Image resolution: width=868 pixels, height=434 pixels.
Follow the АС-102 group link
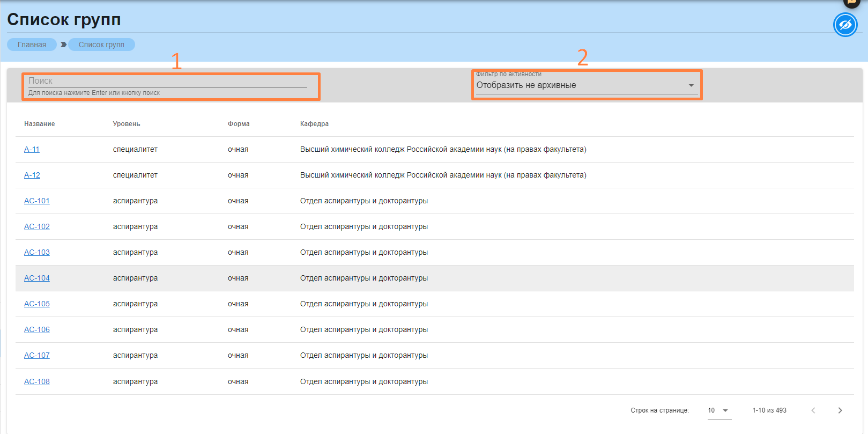point(37,227)
